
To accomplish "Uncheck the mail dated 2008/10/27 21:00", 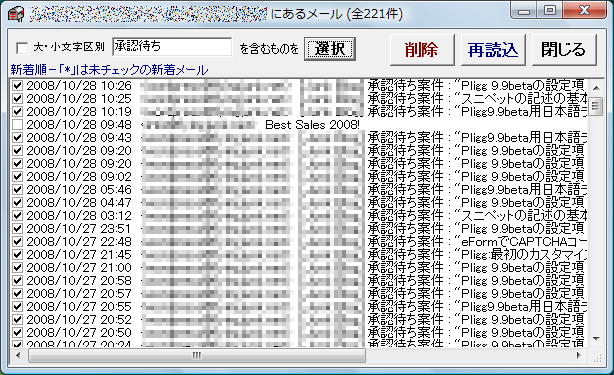I will 18,267.
